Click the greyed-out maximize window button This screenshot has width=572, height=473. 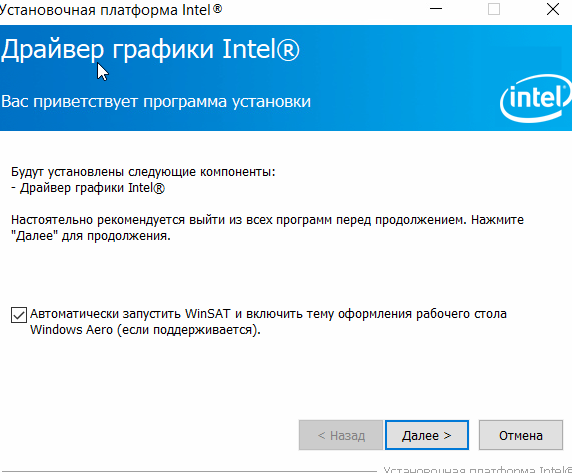(494, 9)
